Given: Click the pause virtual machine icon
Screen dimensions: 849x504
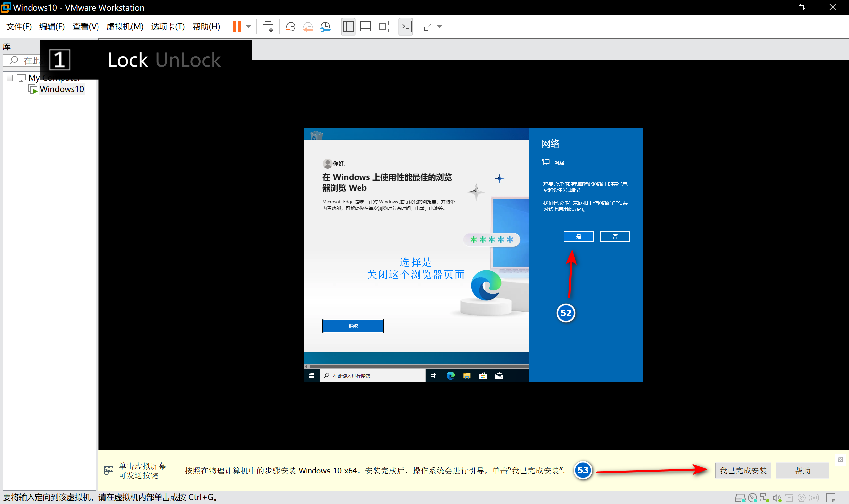Looking at the screenshot, I should click(x=237, y=27).
